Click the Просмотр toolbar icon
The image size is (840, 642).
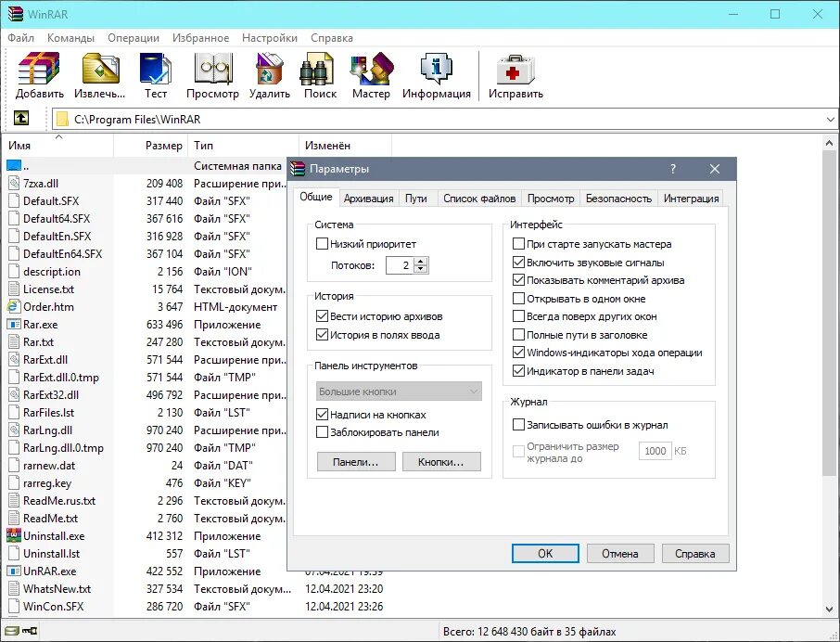tap(212, 68)
